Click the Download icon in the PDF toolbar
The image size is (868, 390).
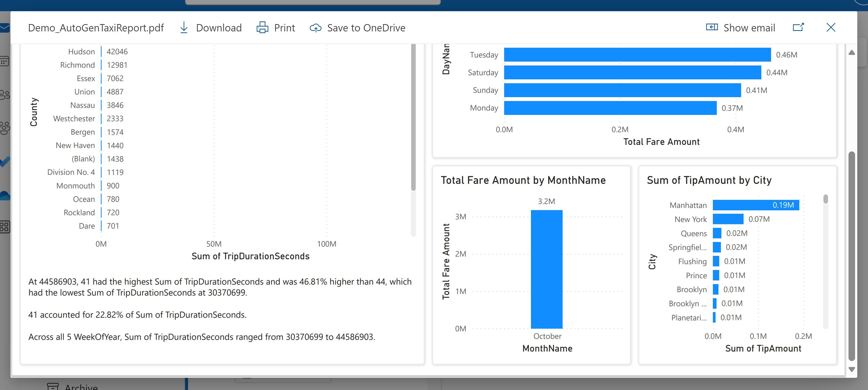coord(184,28)
